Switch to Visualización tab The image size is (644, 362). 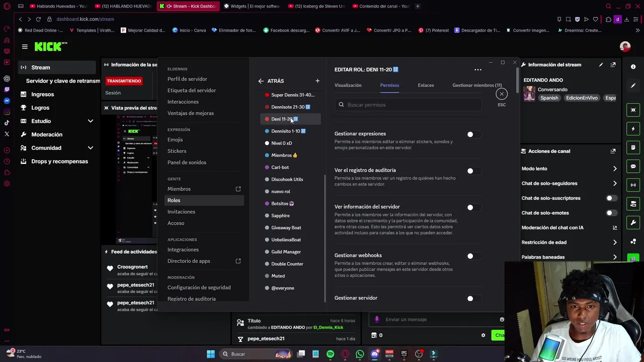point(348,85)
